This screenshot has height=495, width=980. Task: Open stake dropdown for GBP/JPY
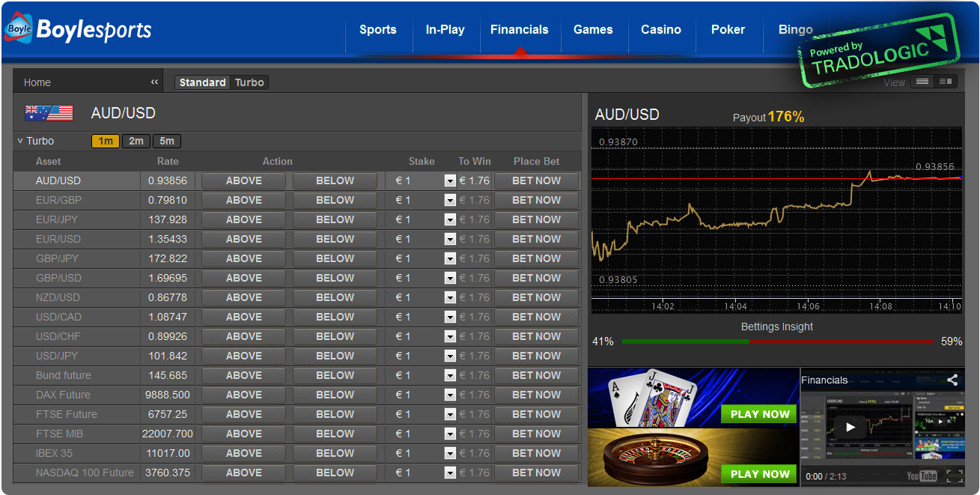click(x=450, y=258)
